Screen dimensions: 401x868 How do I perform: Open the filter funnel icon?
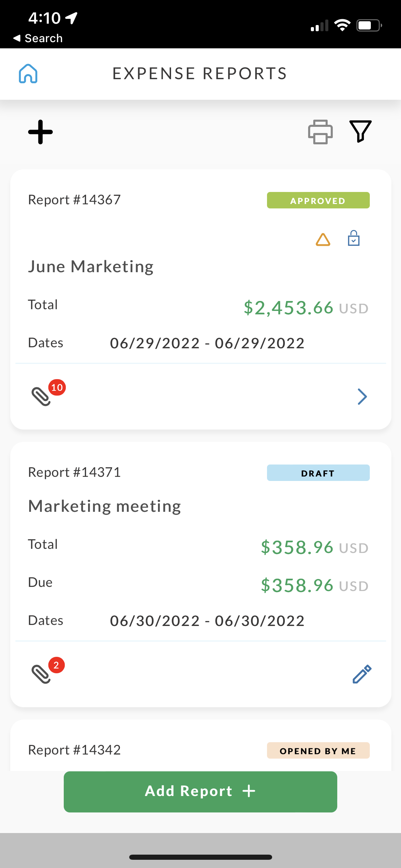[x=360, y=131]
